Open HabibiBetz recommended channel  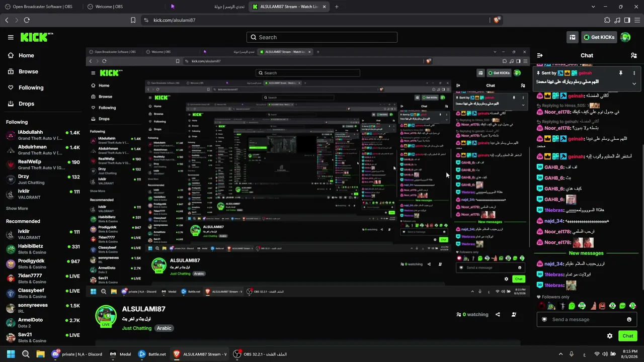point(43,249)
